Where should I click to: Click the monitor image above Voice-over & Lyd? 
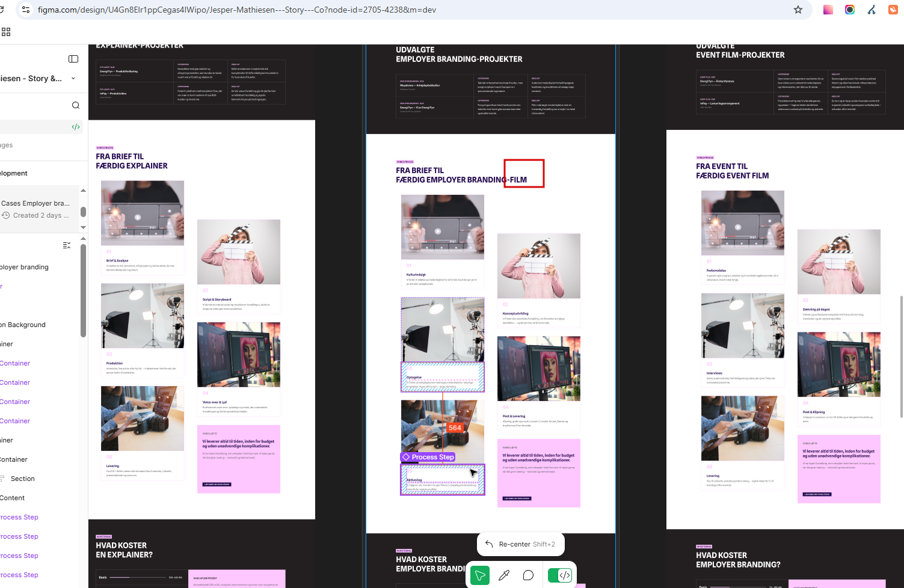point(239,355)
